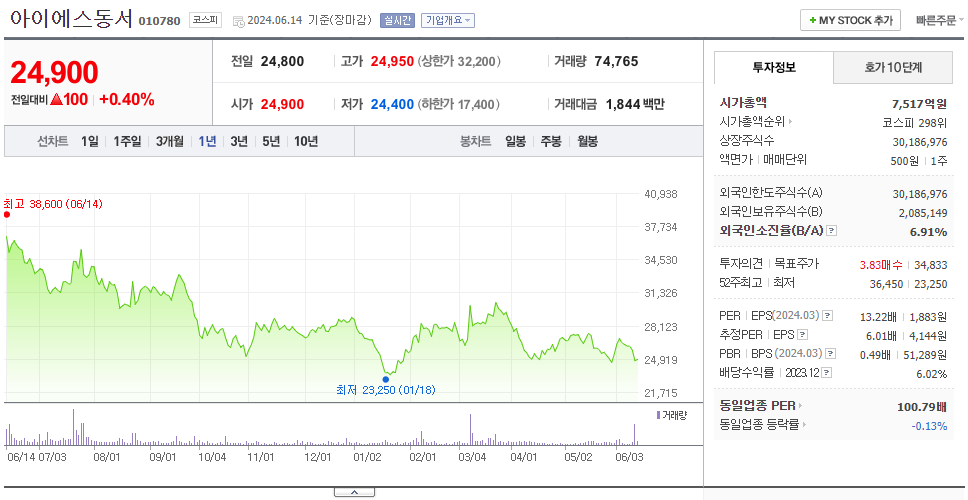This screenshot has height=500, width=968.
Task: Click the 시가총액순위 link
Action: pyautogui.click(x=753, y=122)
